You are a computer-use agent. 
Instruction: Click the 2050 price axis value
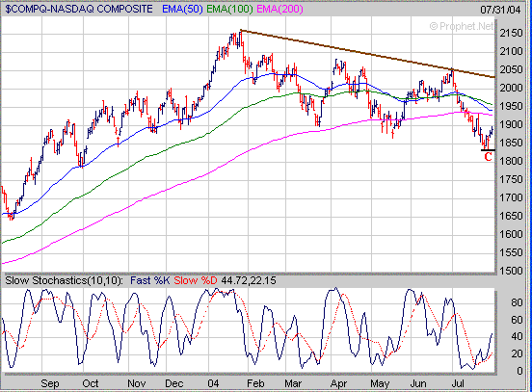pos(511,70)
